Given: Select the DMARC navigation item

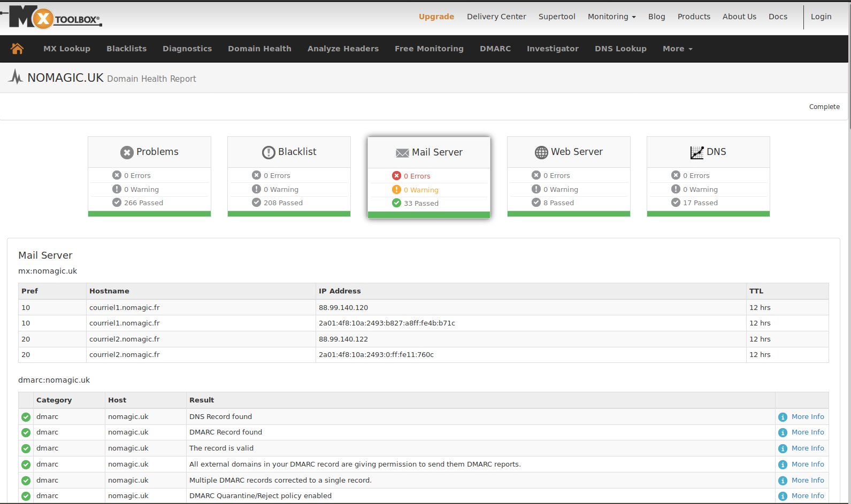Looking at the screenshot, I should [x=495, y=49].
